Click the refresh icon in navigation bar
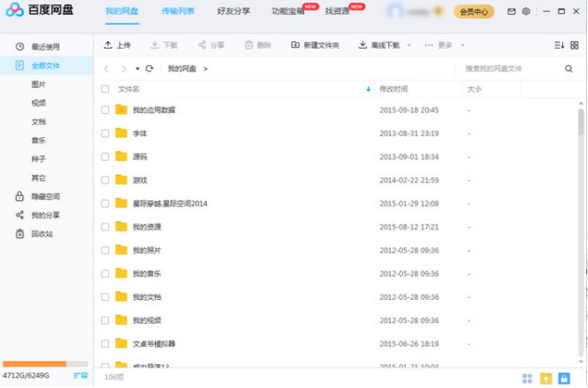Image resolution: width=588 pixels, height=388 pixels. click(x=149, y=69)
